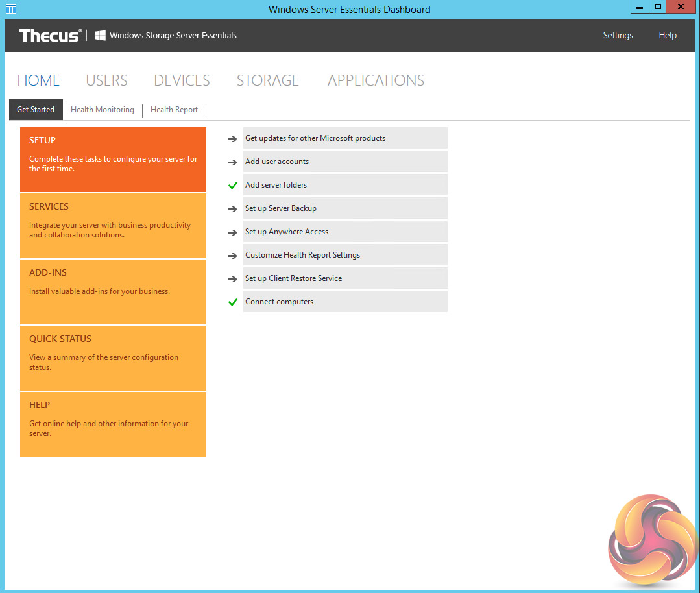Select the ADD-INS category tile
The width and height of the screenshot is (700, 593).
(x=113, y=292)
